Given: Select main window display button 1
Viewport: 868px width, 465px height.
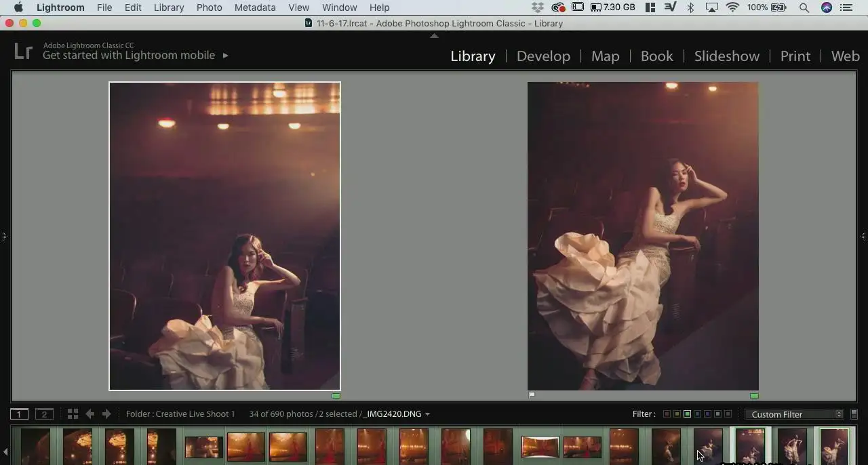Looking at the screenshot, I should [x=19, y=414].
